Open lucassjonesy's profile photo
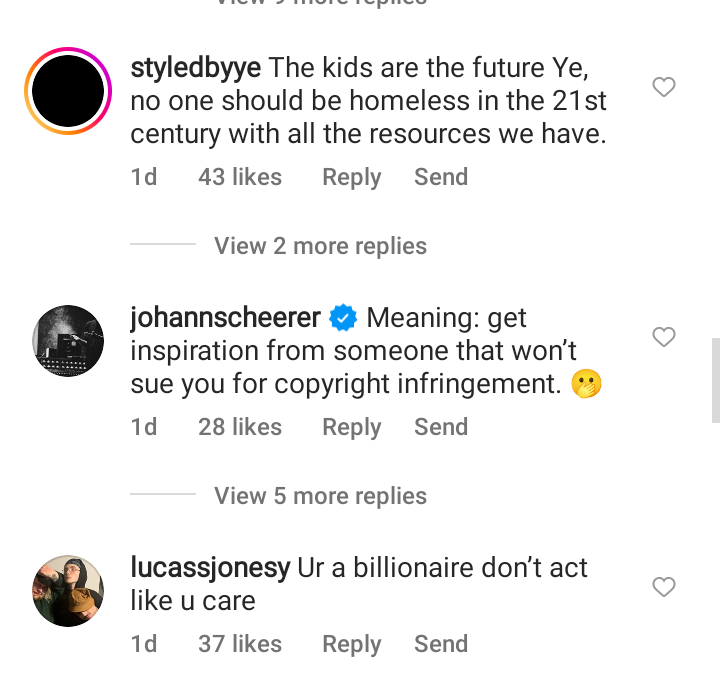 tap(68, 591)
